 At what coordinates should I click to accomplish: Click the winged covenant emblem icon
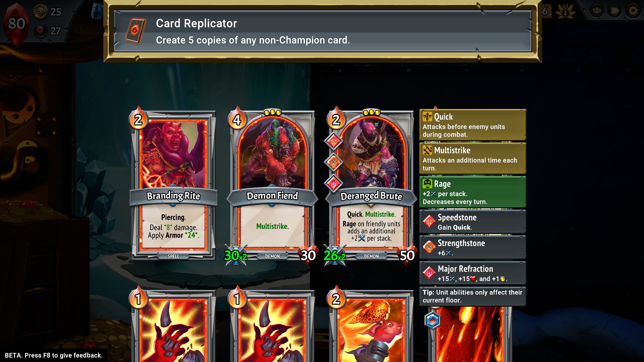tap(566, 11)
